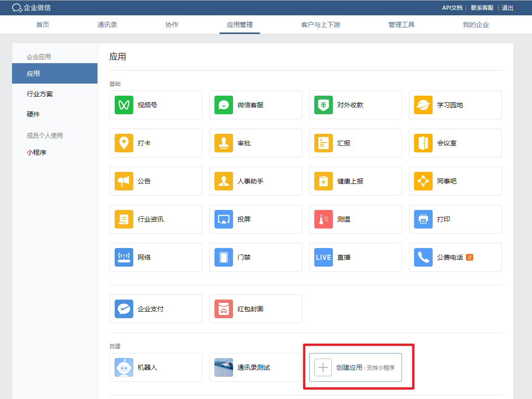Click the 健康上报 label text
The height and width of the screenshot is (399, 532).
coord(350,181)
